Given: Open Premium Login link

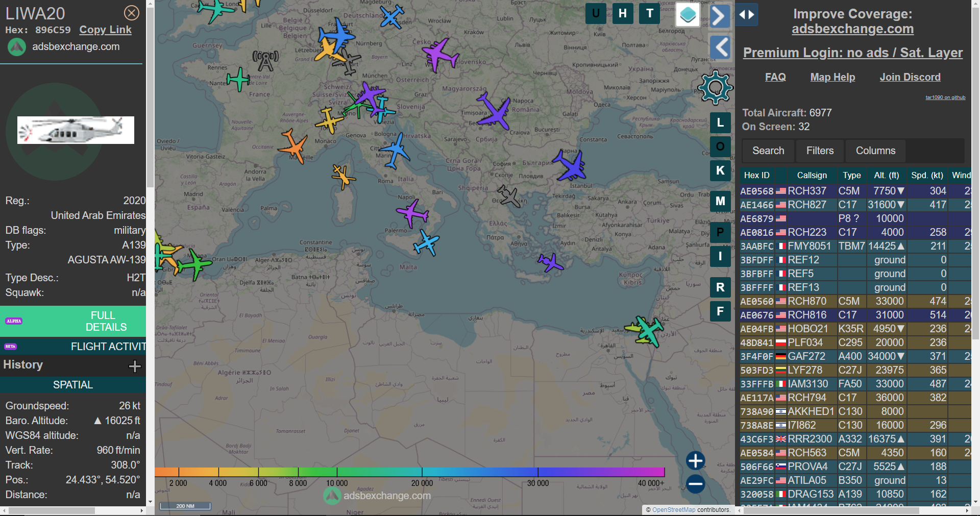Looking at the screenshot, I should coord(852,53).
